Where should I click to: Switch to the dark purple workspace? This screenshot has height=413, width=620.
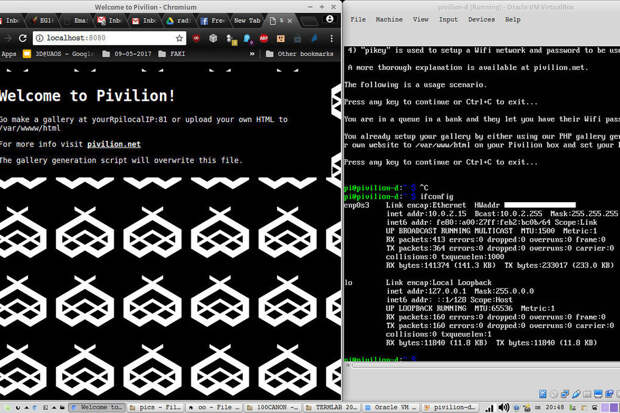point(614,407)
